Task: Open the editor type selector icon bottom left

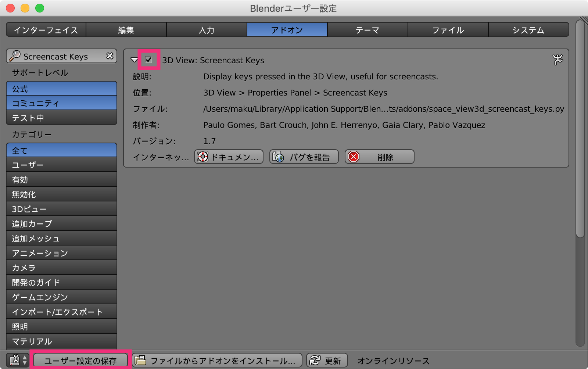Action: (x=14, y=360)
